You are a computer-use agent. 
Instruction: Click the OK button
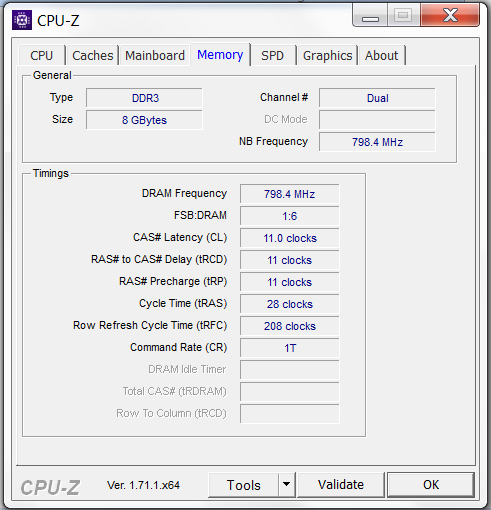(431, 485)
